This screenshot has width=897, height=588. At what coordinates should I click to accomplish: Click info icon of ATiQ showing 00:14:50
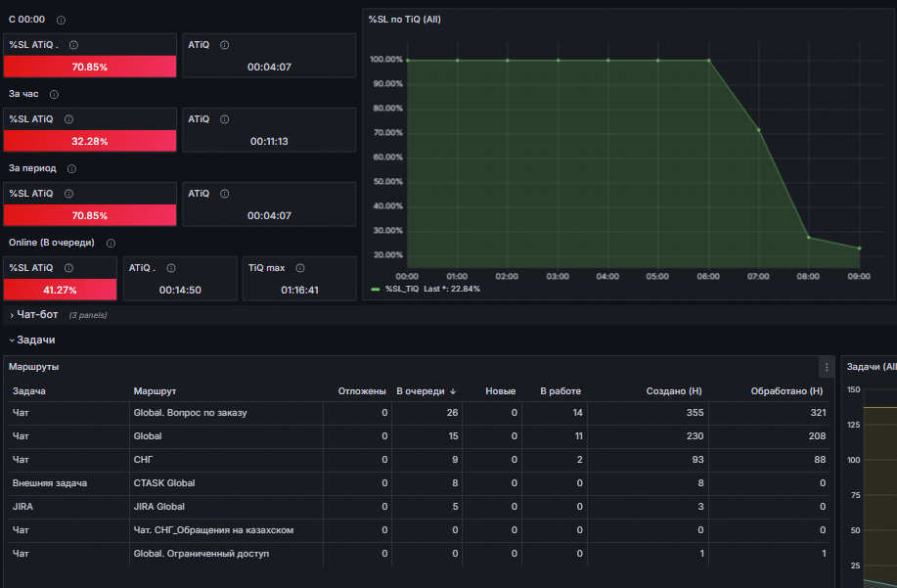170,268
